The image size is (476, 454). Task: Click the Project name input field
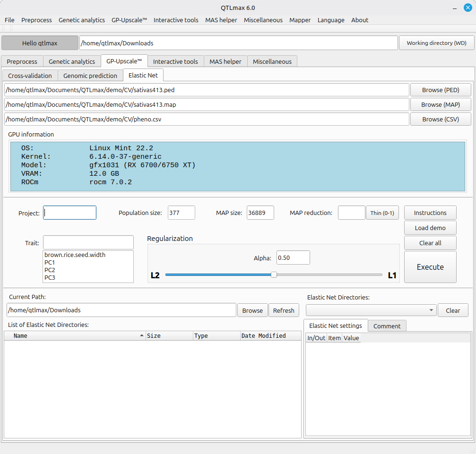(x=69, y=213)
